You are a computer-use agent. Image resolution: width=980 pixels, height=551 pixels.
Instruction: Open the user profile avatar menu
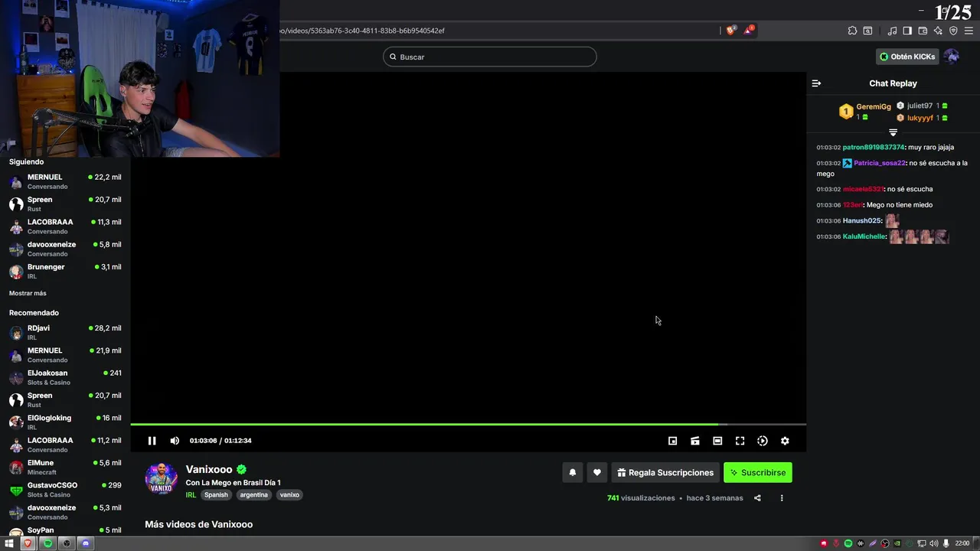coord(952,57)
